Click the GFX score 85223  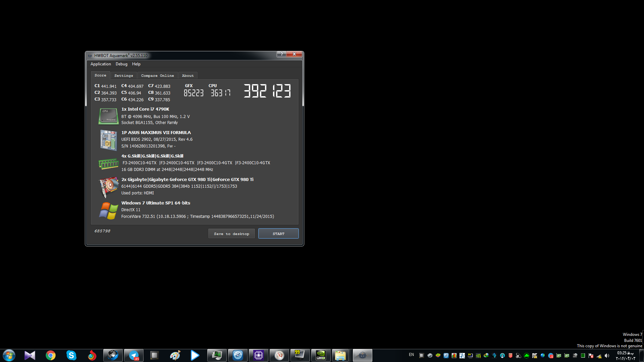[x=194, y=93]
